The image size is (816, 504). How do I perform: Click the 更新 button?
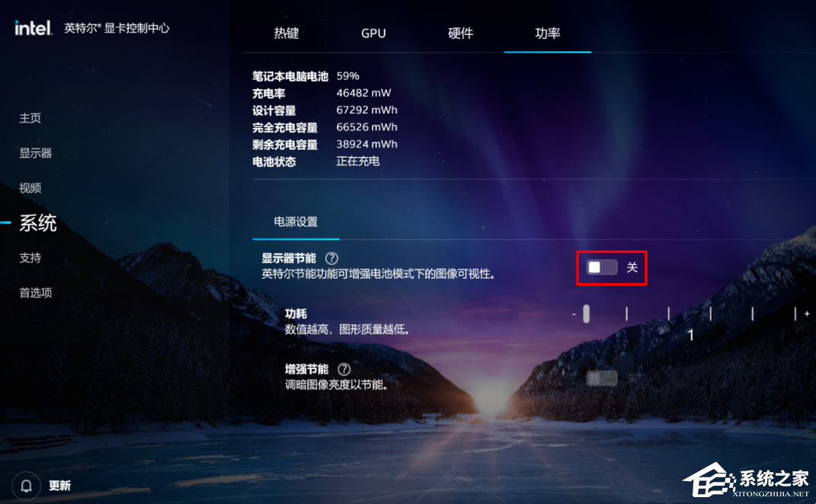[59, 486]
